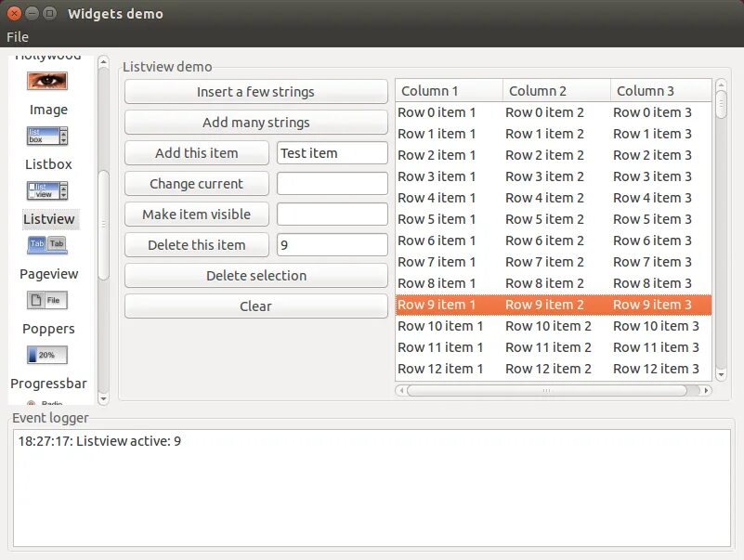
Task: Open the File menu
Action: pos(18,37)
